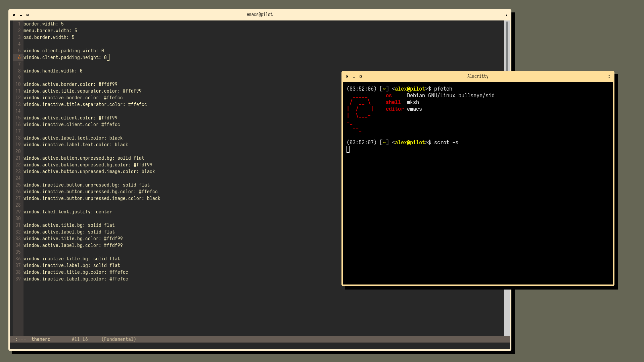Maximize the Alacritty window
Screen dimensions: 644x362
(361, 76)
